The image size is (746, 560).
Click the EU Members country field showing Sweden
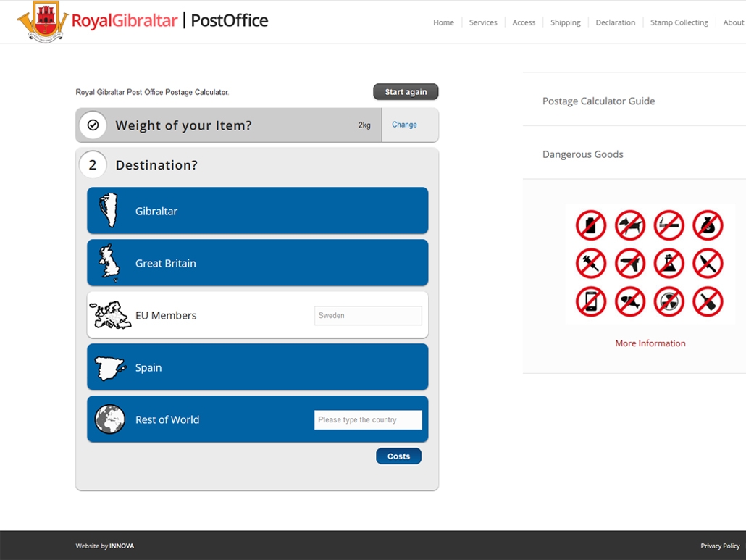click(x=368, y=316)
